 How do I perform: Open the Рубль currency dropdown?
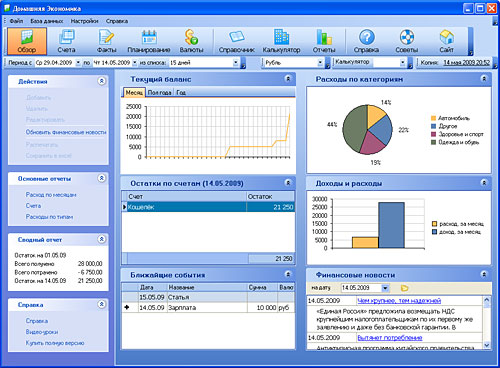pos(320,62)
